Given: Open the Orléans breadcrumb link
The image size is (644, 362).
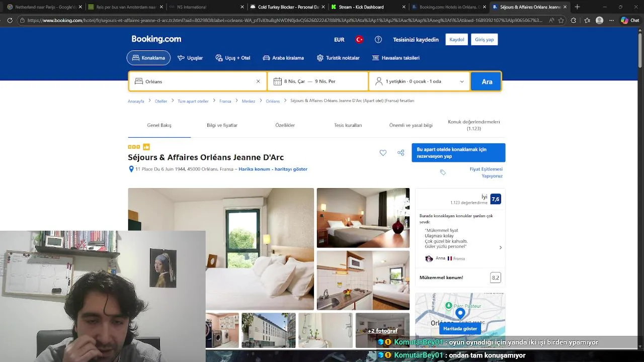Looking at the screenshot, I should pyautogui.click(x=273, y=101).
